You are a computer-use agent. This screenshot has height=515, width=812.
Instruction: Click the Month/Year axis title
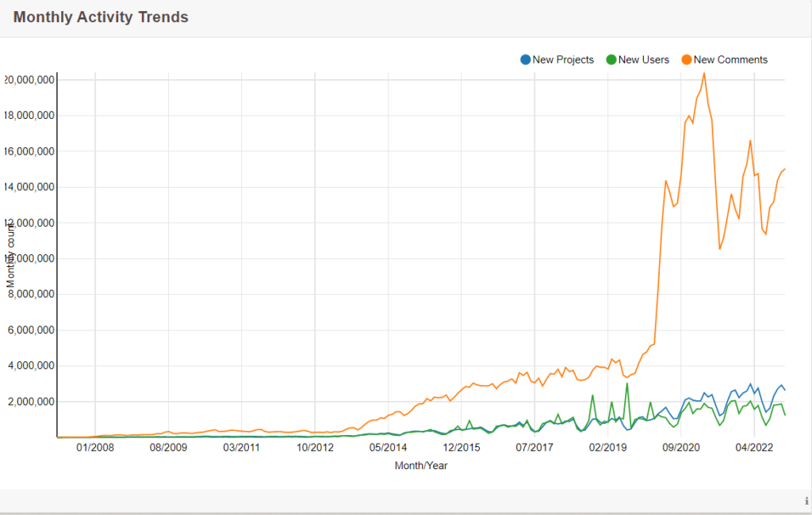[421, 466]
